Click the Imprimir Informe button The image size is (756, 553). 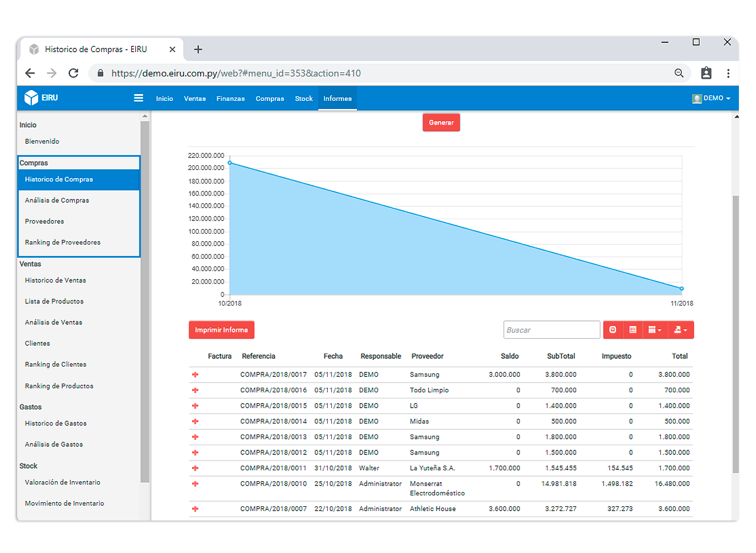click(x=221, y=330)
